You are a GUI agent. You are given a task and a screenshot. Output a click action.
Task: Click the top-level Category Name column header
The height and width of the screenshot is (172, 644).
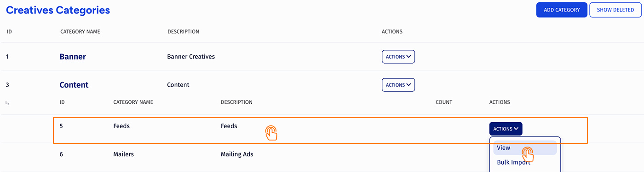coord(80,32)
